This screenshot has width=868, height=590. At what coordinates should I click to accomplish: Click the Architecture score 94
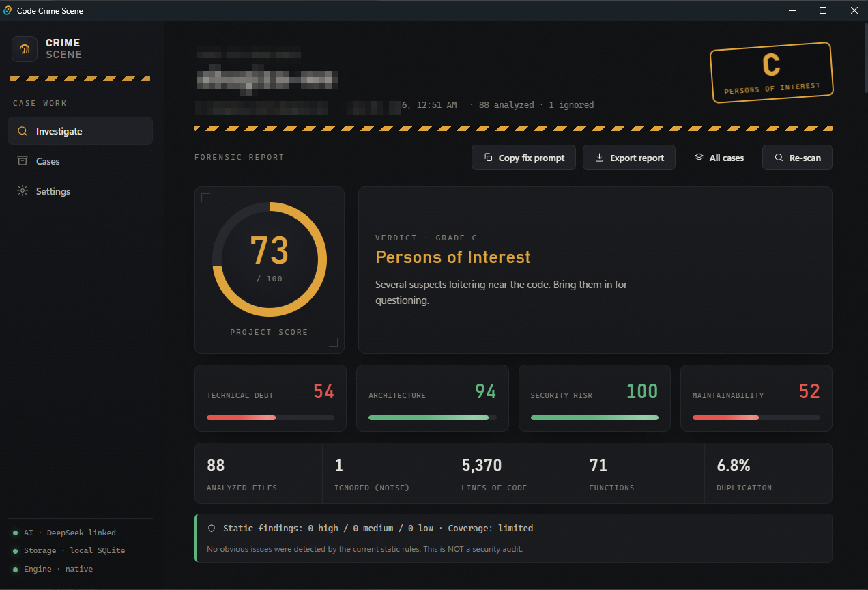click(x=485, y=391)
